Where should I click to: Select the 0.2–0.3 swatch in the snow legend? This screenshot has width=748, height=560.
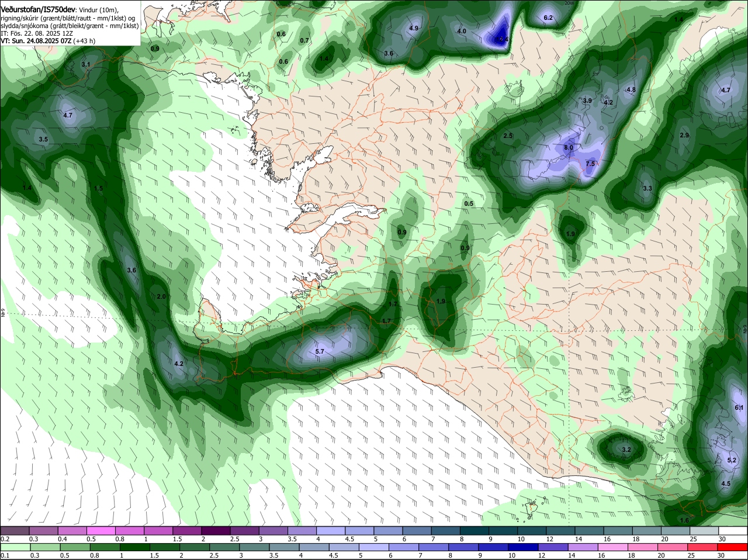coord(15,531)
